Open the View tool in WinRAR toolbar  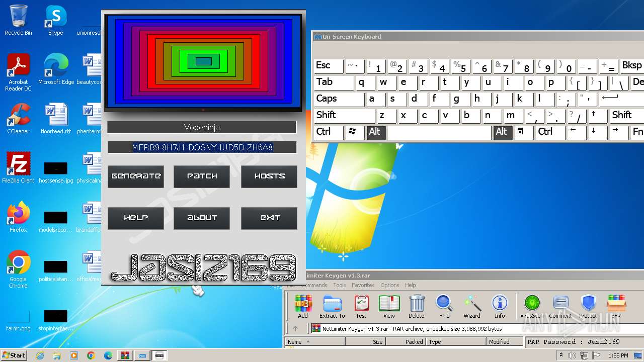[389, 307]
